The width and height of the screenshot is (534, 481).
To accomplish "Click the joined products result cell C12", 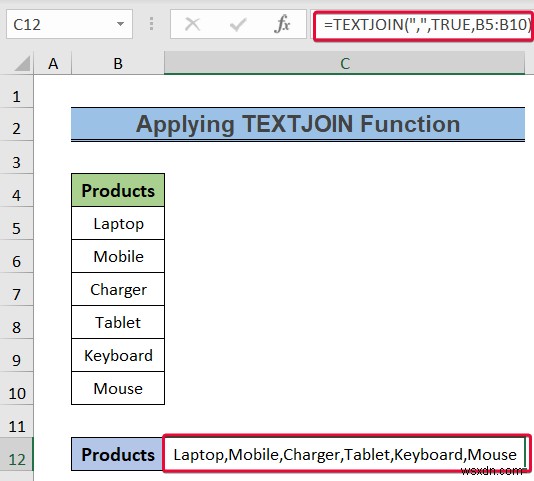I will click(346, 454).
